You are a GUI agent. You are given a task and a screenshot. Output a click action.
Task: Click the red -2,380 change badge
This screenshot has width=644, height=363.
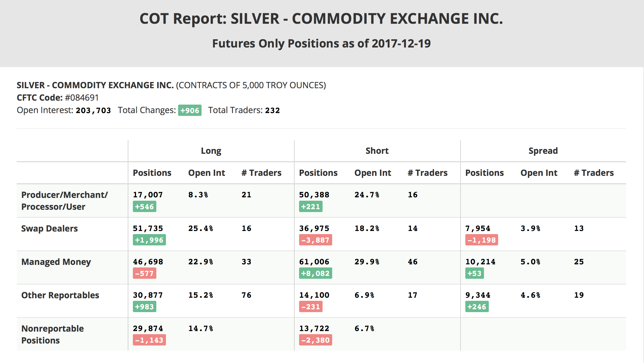click(315, 340)
